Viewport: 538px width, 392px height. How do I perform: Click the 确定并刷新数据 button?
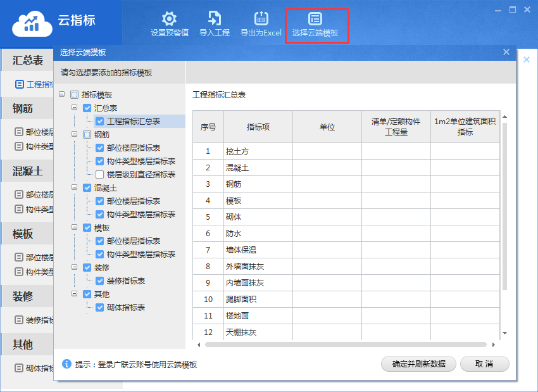pyautogui.click(x=418, y=364)
